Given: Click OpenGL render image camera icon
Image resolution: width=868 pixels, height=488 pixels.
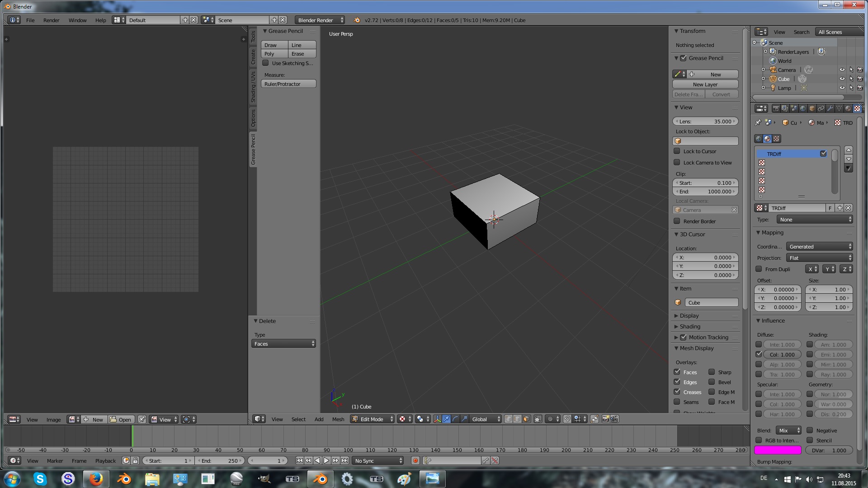Looking at the screenshot, I should click(x=605, y=419).
